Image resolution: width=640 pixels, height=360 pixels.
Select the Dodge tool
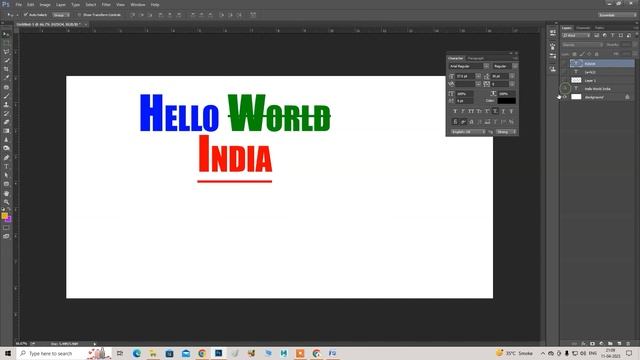[6, 148]
